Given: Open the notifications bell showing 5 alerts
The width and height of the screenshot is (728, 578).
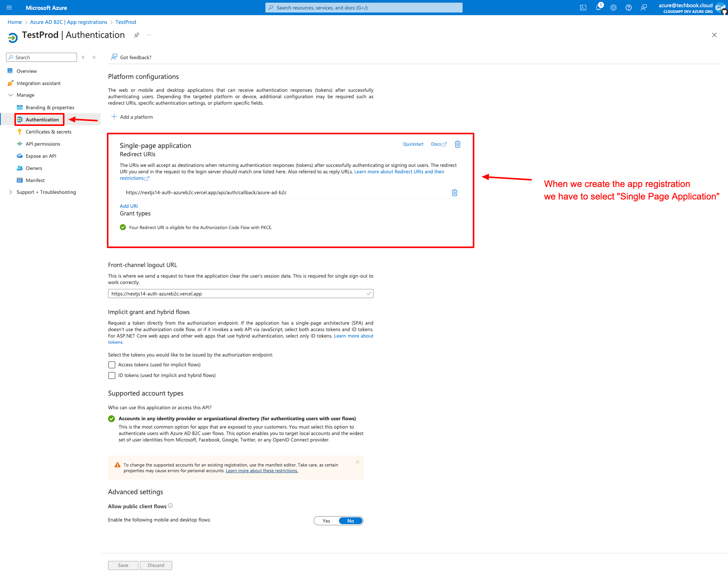Looking at the screenshot, I should pyautogui.click(x=598, y=8).
